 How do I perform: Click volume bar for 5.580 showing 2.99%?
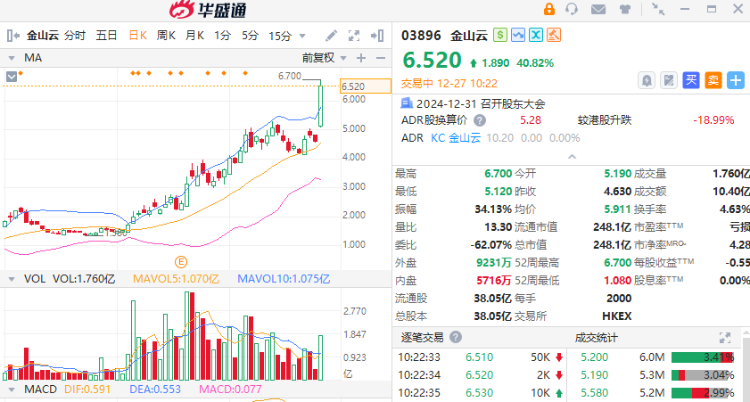703,393
